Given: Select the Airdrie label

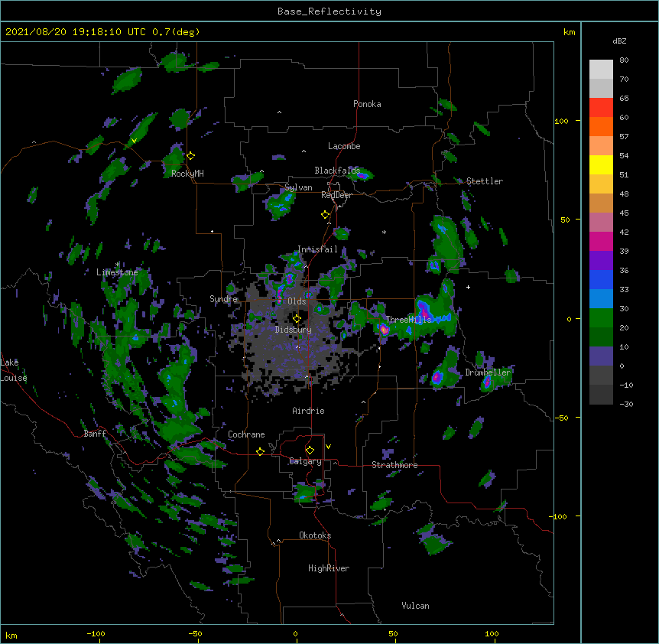Looking at the screenshot, I should coord(308,411).
